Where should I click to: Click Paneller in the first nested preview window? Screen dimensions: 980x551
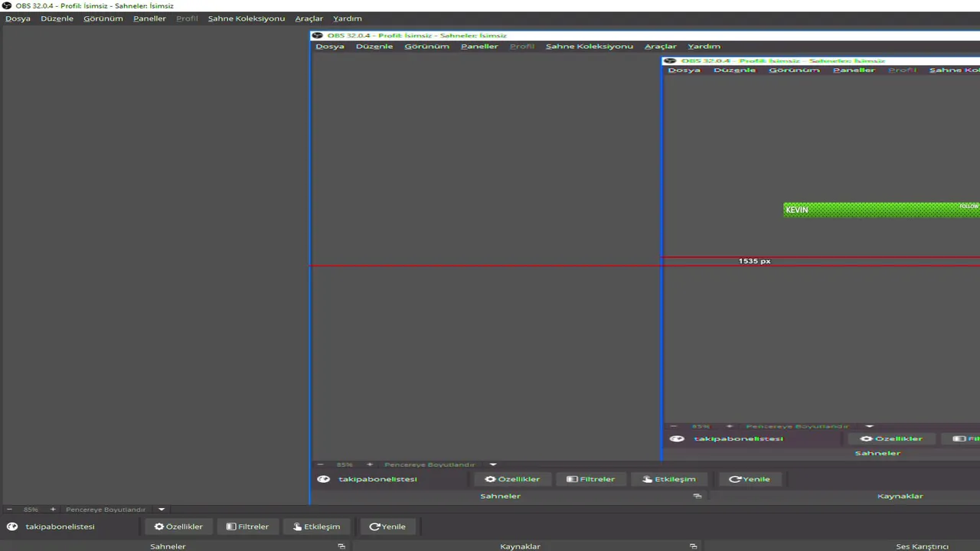pyautogui.click(x=479, y=46)
